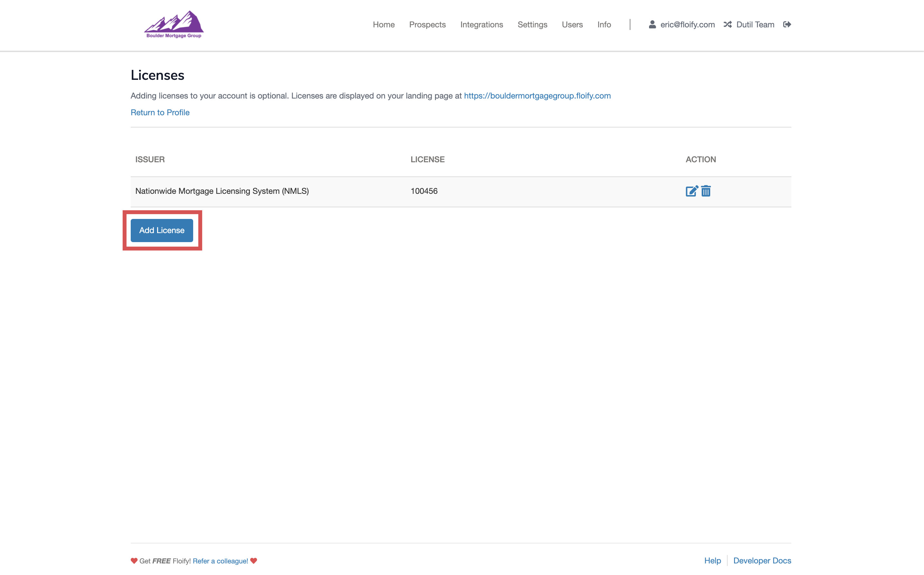
Task: Open the Home menu item
Action: tap(384, 24)
